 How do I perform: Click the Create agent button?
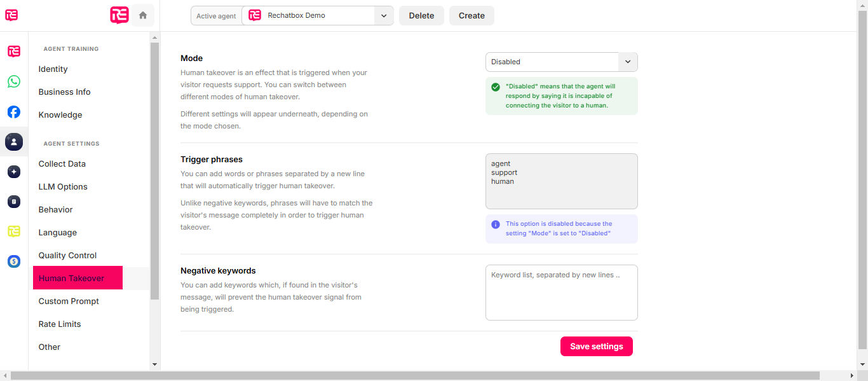point(471,16)
